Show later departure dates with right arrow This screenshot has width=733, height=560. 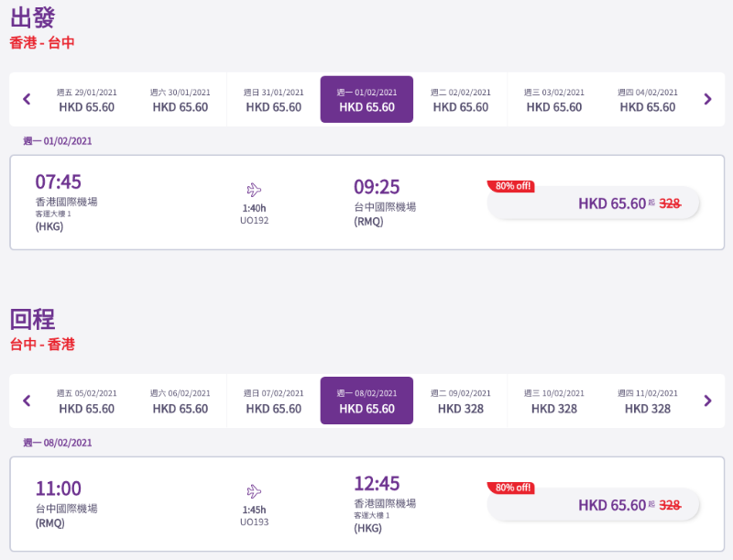pyautogui.click(x=707, y=99)
